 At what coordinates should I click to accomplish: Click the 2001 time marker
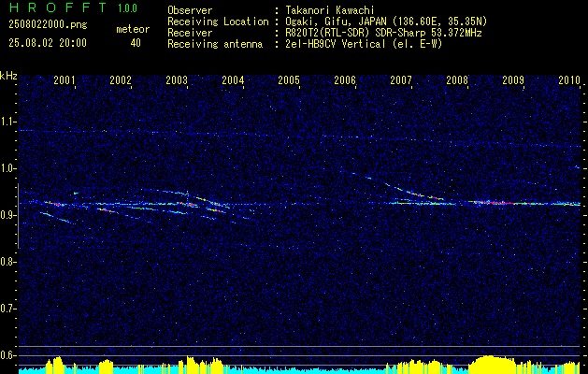coord(65,79)
